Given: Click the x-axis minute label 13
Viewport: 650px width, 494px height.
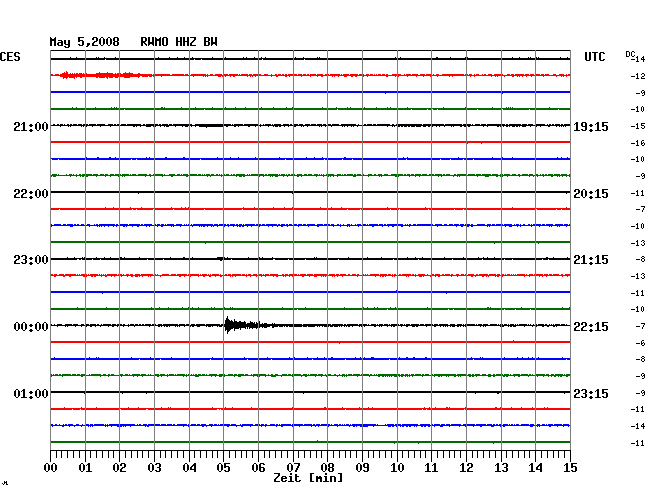Looking at the screenshot, I should tap(501, 468).
